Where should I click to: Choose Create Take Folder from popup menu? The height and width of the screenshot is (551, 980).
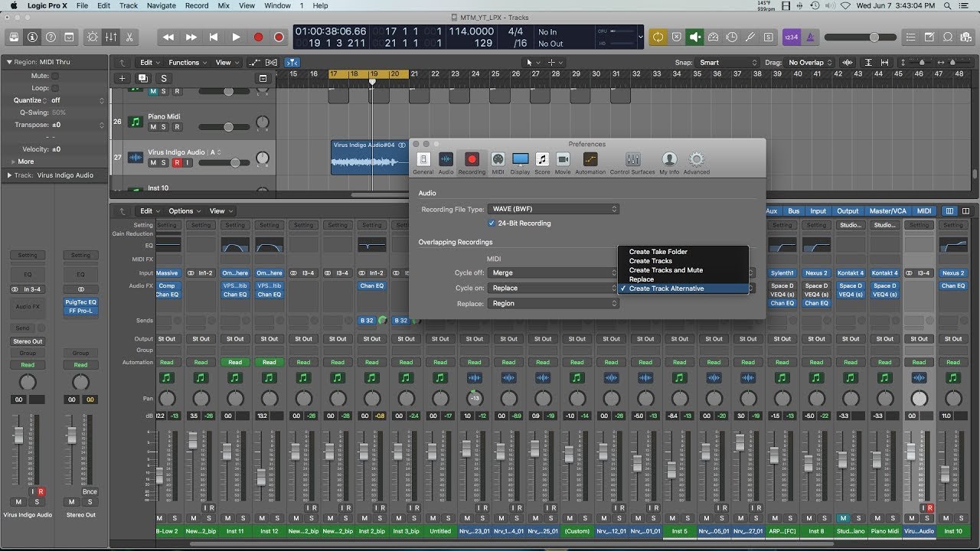click(683, 252)
